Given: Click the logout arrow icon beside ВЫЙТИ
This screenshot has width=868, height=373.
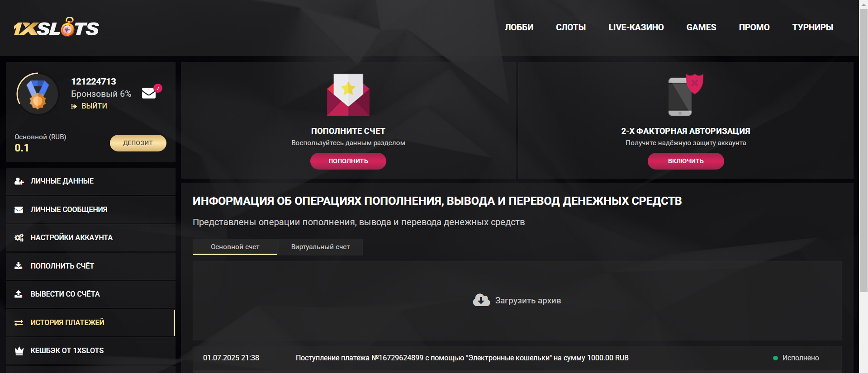Looking at the screenshot, I should coord(74,106).
